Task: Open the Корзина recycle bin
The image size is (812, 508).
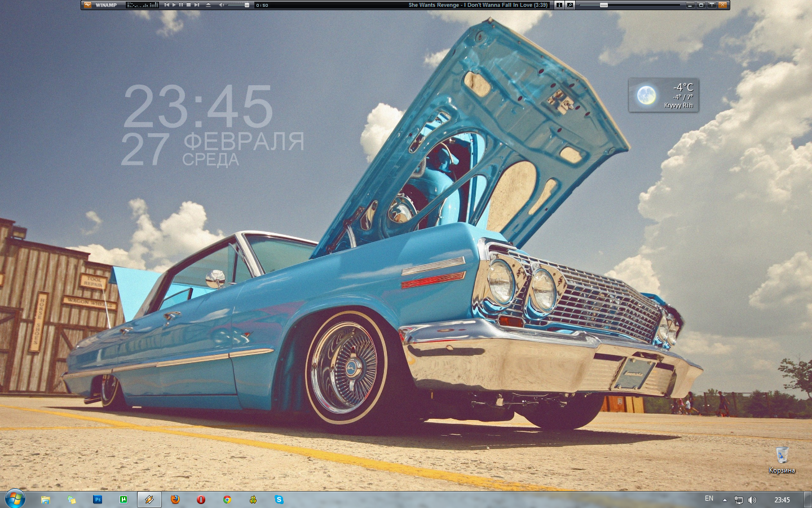Action: [782, 460]
